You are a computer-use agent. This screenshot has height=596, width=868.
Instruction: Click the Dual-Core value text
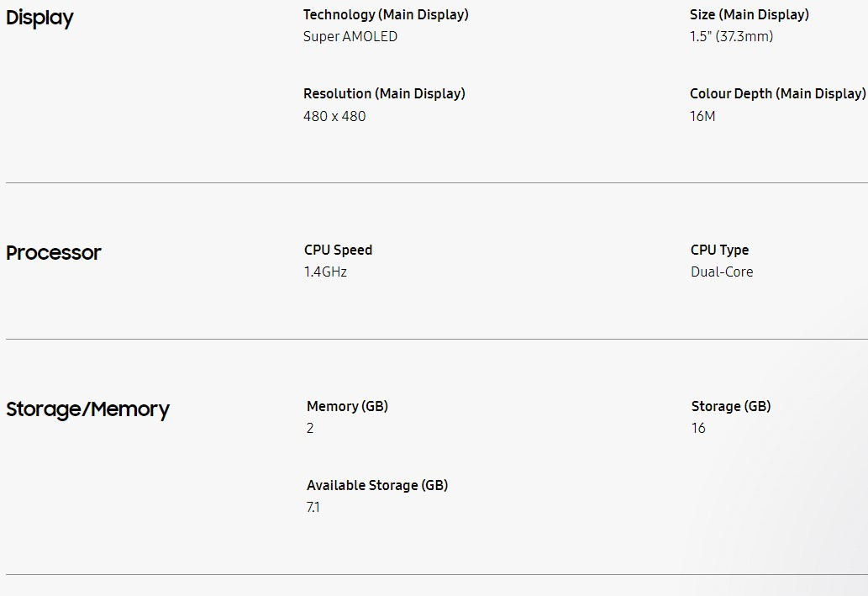pos(722,272)
